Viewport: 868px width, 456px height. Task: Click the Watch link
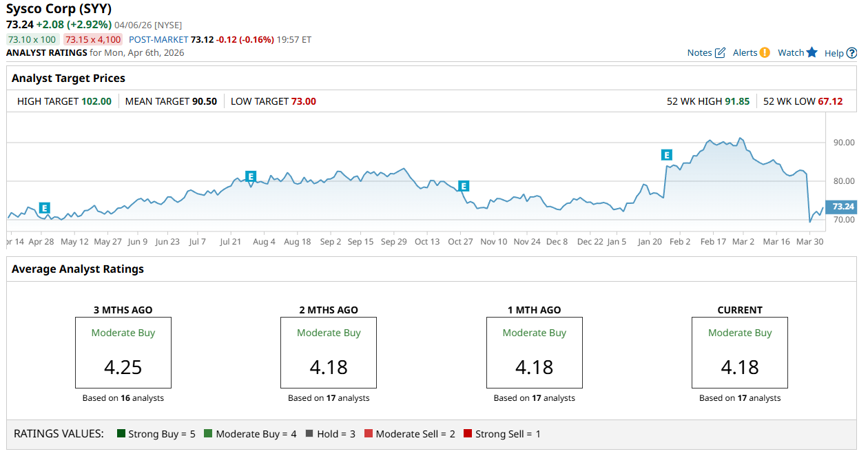click(x=791, y=53)
